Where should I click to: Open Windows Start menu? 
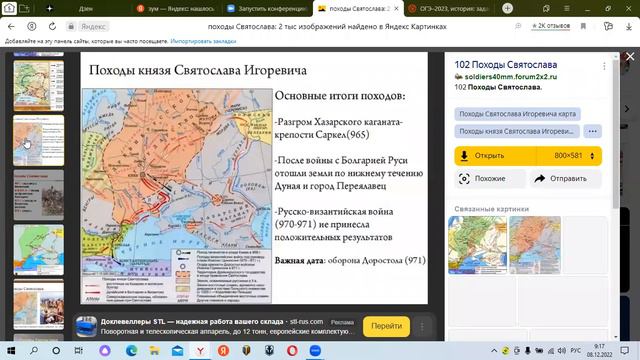click(11, 351)
